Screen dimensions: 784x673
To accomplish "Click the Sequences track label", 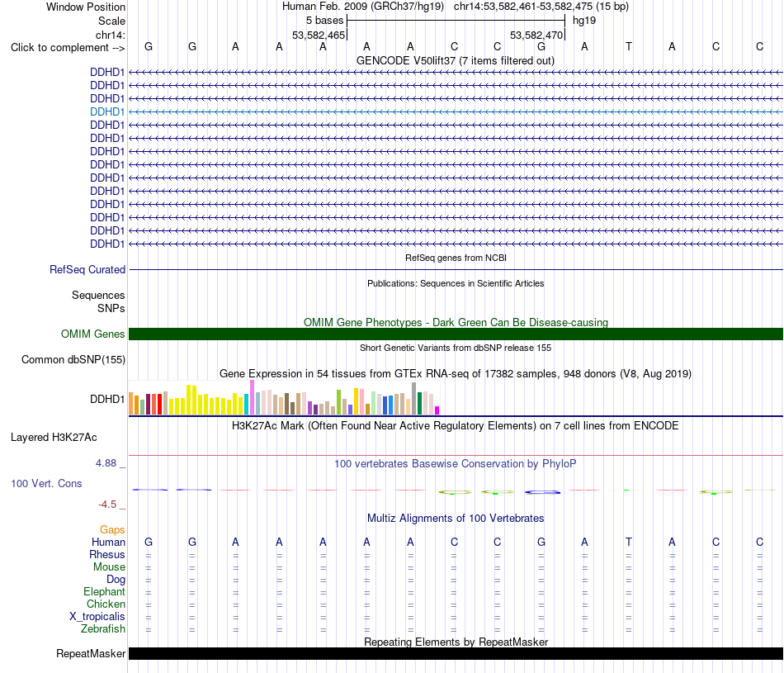I will (98, 296).
